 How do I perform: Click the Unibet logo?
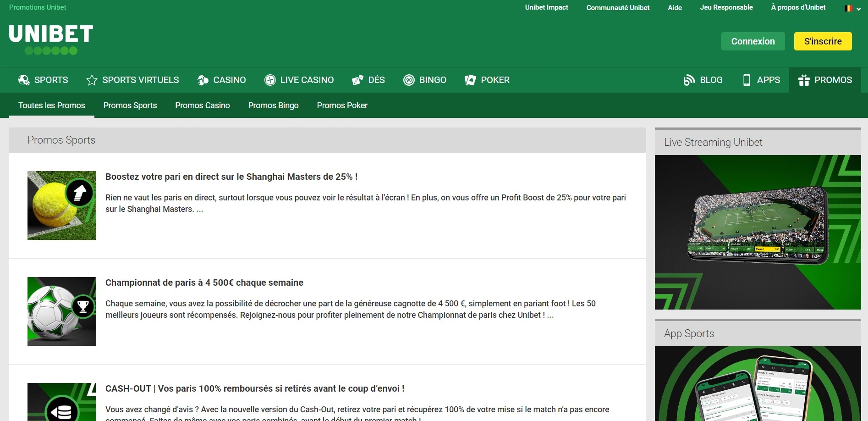[51, 39]
